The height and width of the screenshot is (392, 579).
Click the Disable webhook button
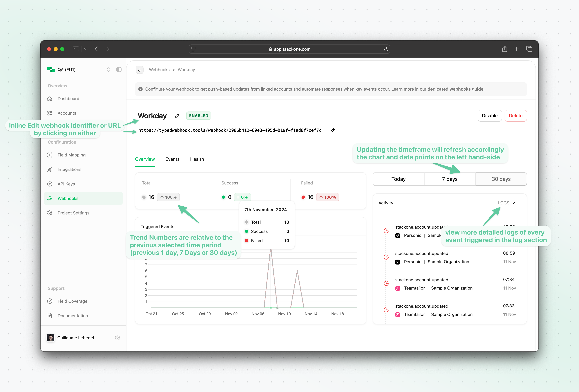(490, 116)
